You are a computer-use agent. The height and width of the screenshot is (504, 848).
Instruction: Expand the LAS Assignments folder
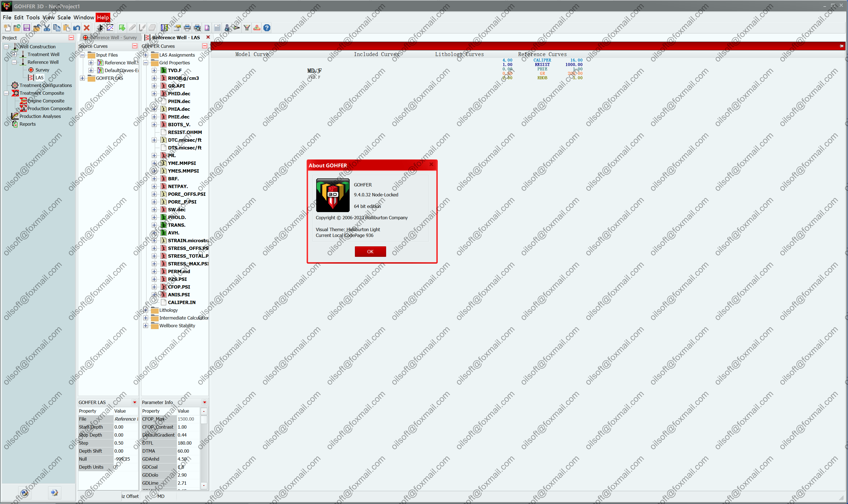coord(145,55)
